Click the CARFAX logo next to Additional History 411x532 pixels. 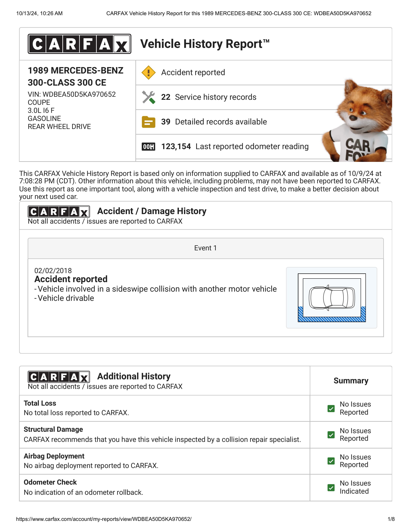click(x=59, y=377)
